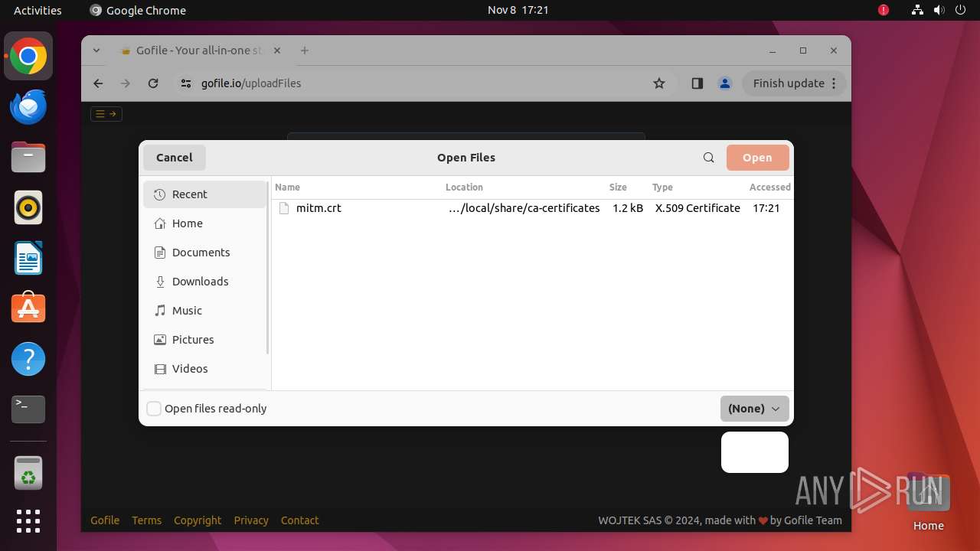Open the Chrome profile avatar

tap(724, 83)
